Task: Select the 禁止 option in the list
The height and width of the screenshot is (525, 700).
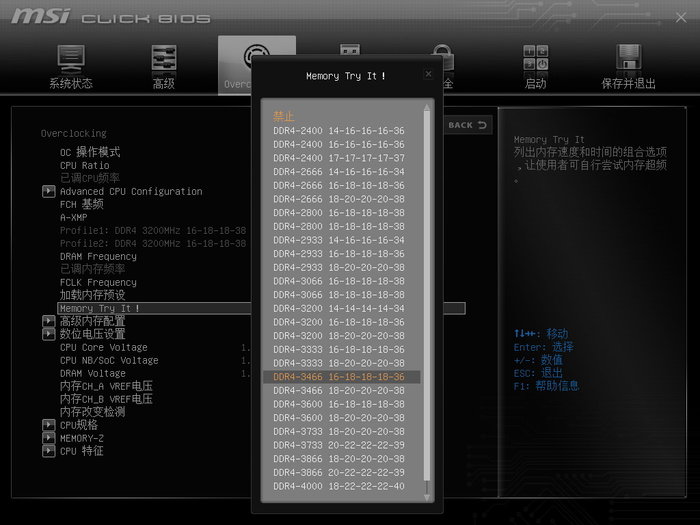Action: coord(285,117)
